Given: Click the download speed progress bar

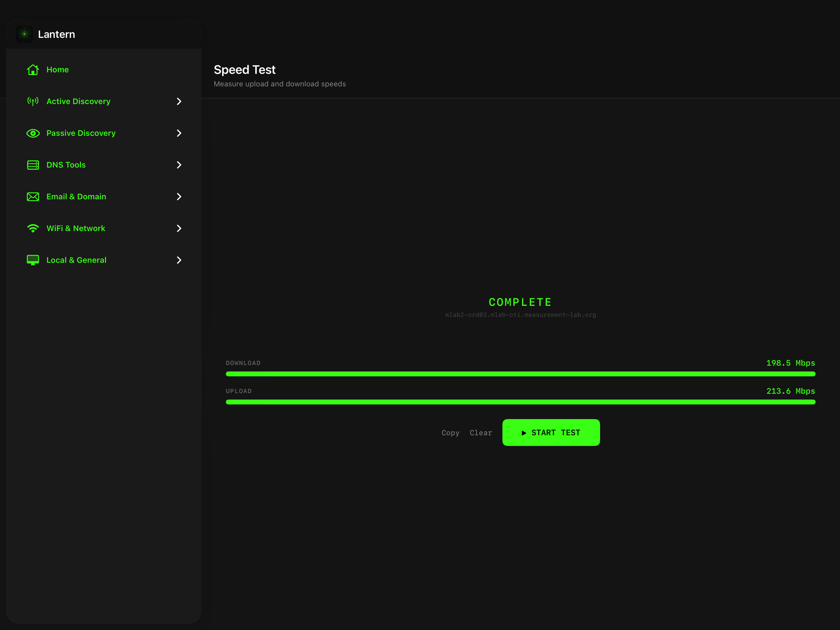Looking at the screenshot, I should (520, 374).
